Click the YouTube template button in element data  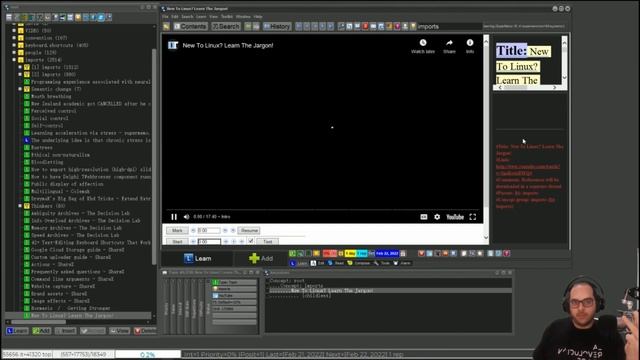pyautogui.click(x=234, y=296)
